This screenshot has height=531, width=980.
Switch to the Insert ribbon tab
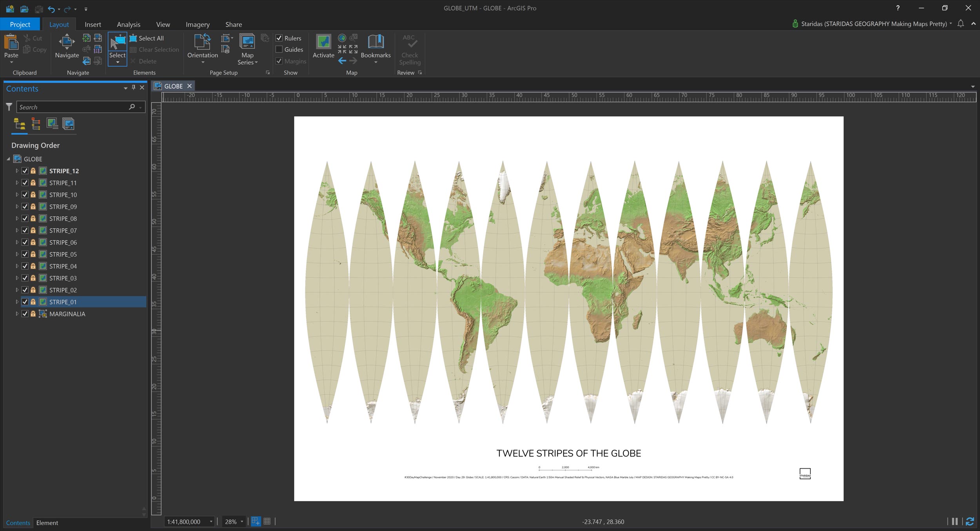click(93, 24)
